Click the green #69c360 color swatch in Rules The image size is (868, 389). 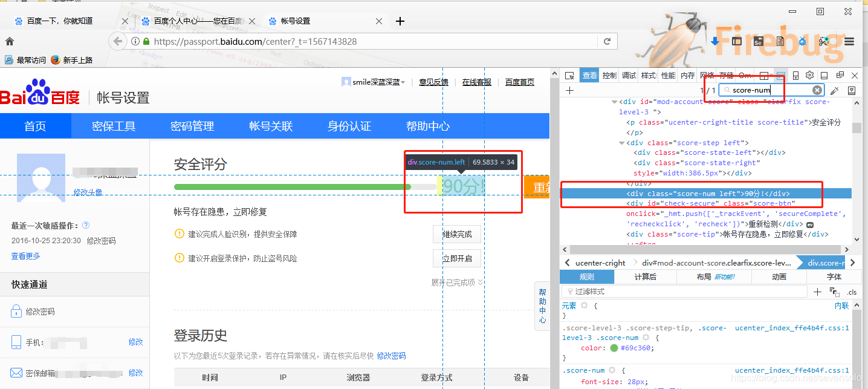pyautogui.click(x=614, y=348)
